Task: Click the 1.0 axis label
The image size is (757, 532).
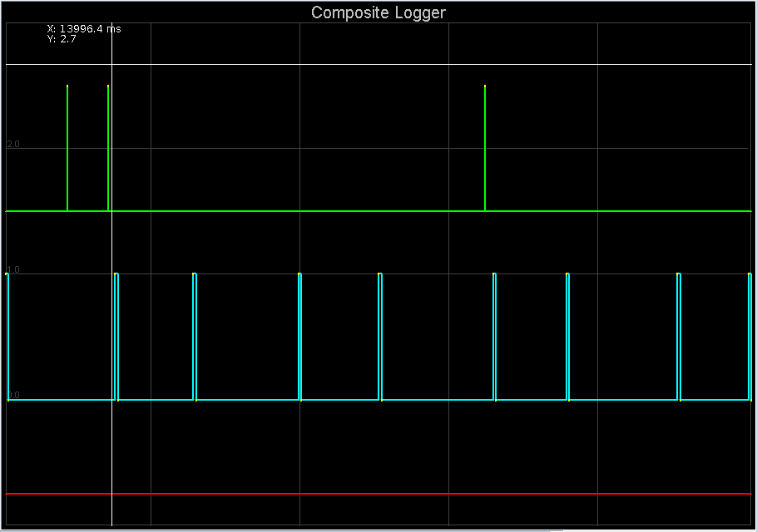Action: (13, 269)
